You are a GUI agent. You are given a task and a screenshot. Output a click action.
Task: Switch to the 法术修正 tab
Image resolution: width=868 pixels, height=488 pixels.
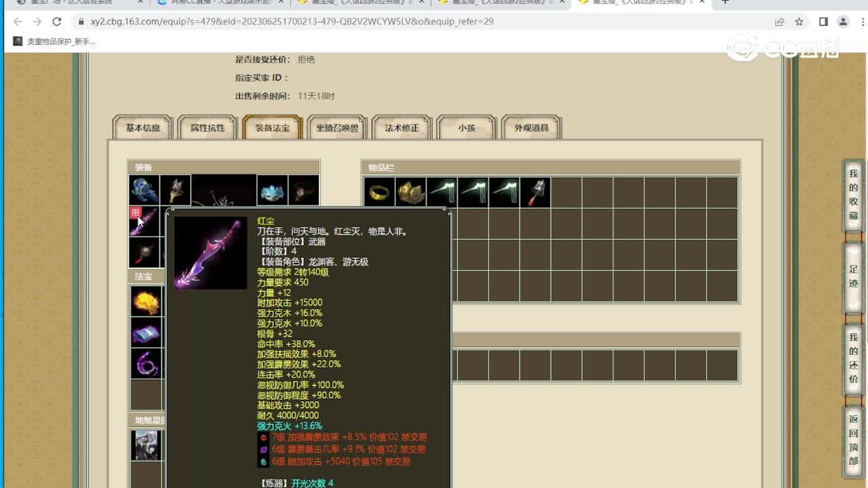[x=402, y=127]
